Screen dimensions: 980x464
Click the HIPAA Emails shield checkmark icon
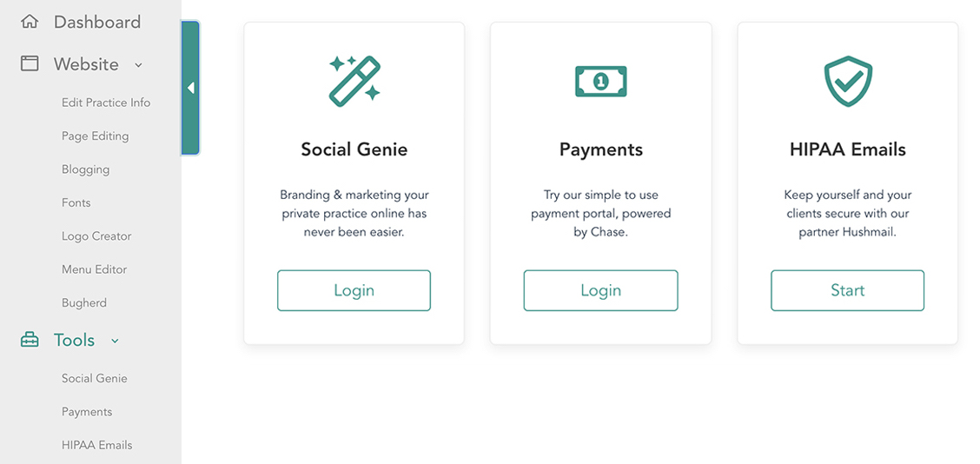pos(847,81)
